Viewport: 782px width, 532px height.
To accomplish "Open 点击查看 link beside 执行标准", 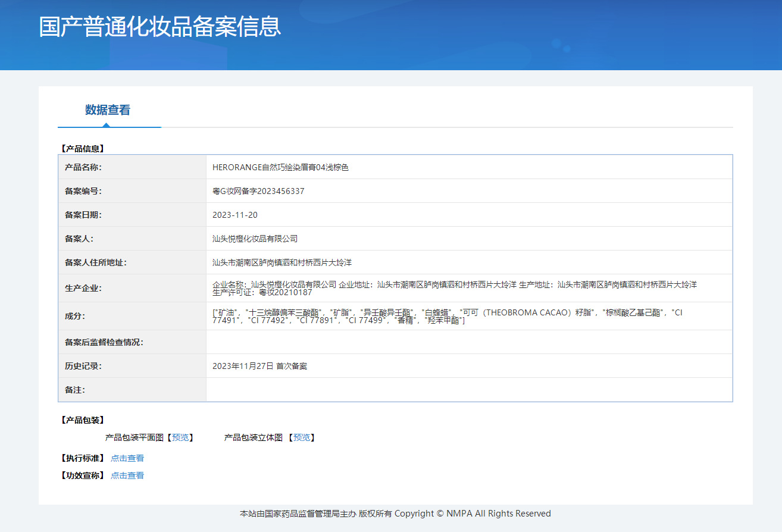I will pyautogui.click(x=127, y=458).
